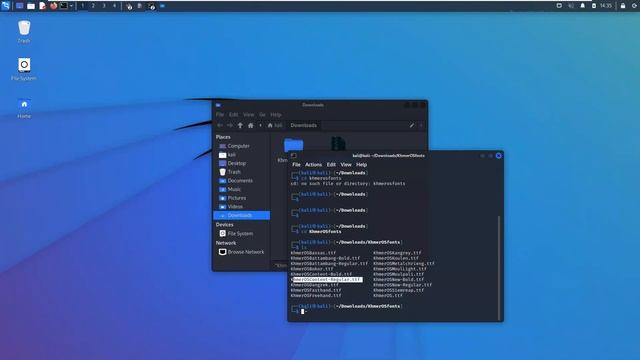Switch to workspace 4
The image size is (640, 360).
pyautogui.click(x=114, y=6)
